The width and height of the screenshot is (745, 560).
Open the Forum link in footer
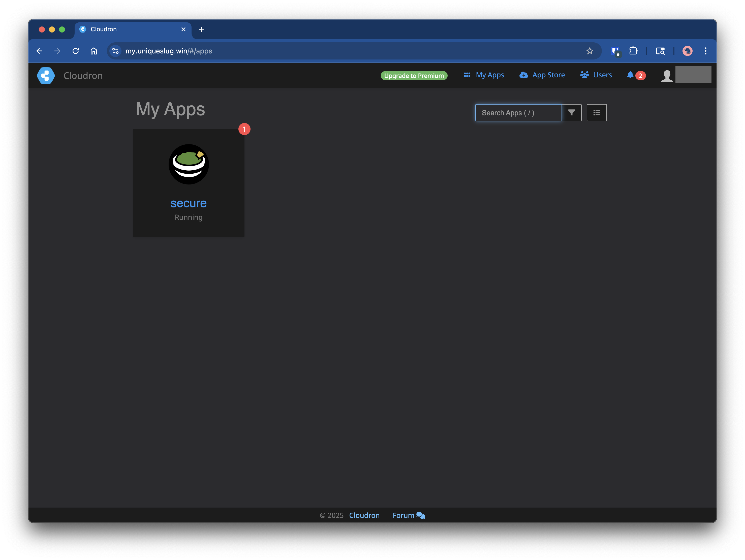click(x=409, y=515)
